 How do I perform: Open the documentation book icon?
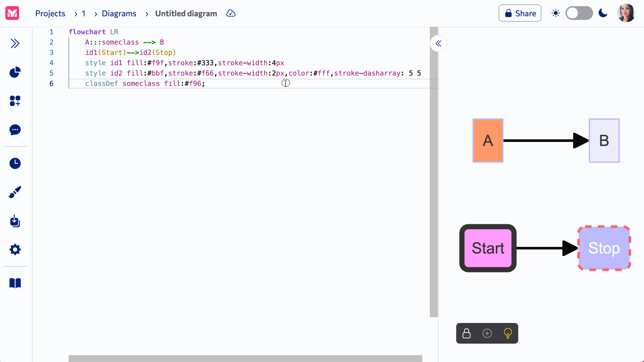point(15,283)
